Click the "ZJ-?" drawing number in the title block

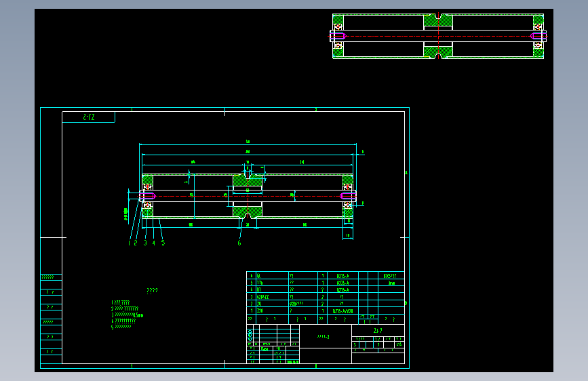point(378,331)
